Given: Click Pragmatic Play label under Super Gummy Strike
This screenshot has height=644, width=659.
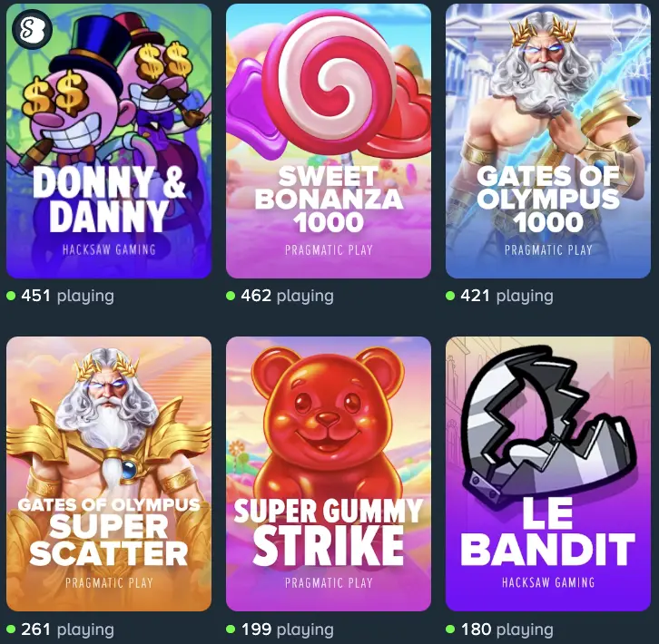Looking at the screenshot, I should coord(329,582).
